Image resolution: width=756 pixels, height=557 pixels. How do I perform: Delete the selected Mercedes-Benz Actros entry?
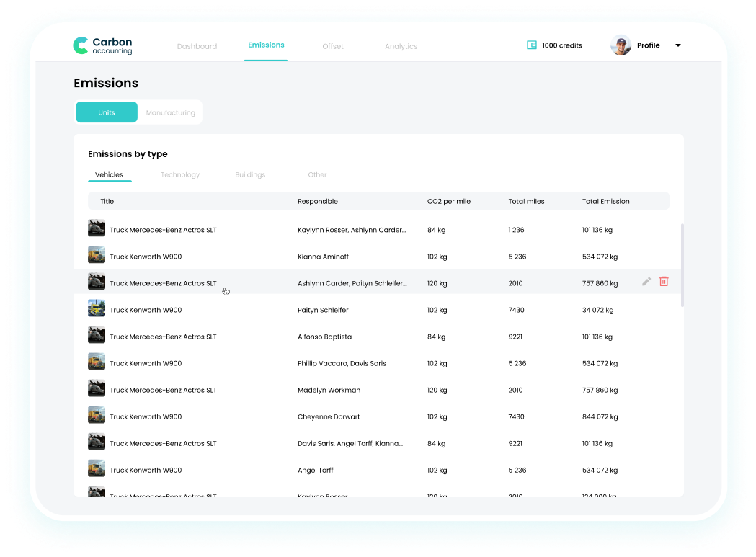(663, 282)
